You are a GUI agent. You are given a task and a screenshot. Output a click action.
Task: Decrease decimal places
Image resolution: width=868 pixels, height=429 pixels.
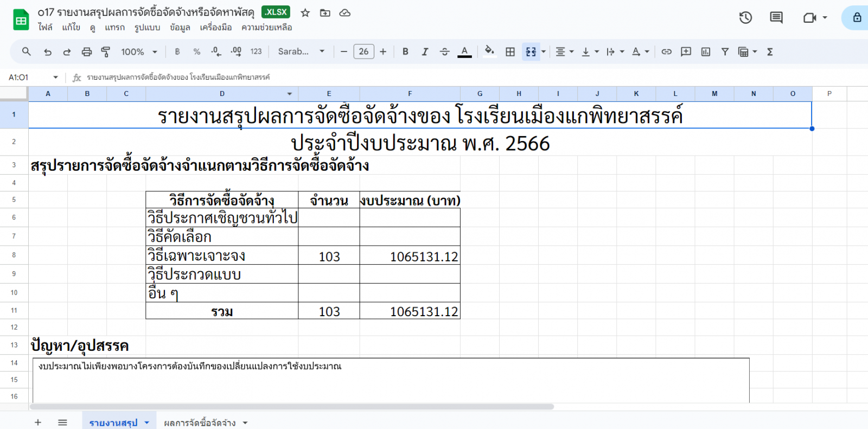(216, 52)
